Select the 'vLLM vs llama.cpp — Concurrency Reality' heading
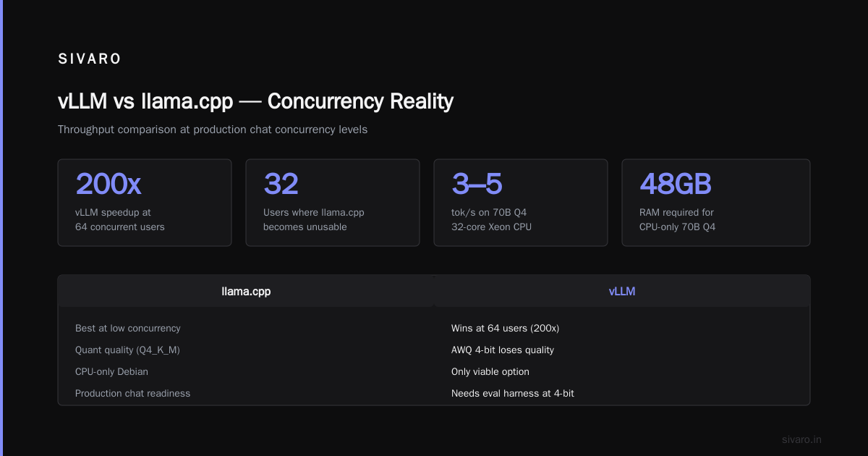Screen dimensions: 868x456 tap(255, 101)
